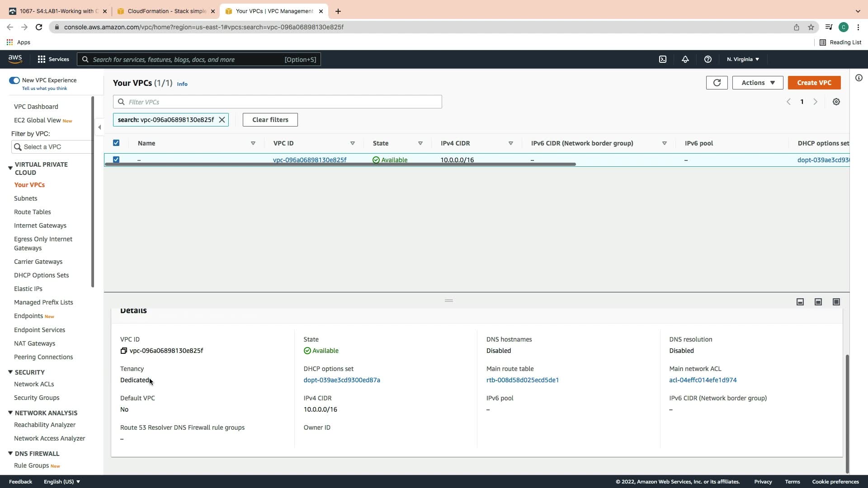
Task: Copy the VPC ID to clipboard
Action: pos(124,351)
